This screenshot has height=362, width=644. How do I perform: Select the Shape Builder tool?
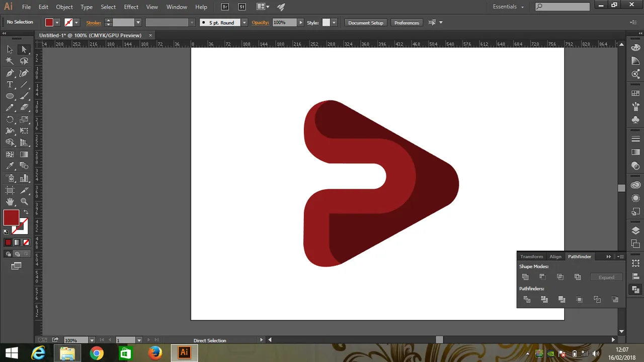pos(10,142)
